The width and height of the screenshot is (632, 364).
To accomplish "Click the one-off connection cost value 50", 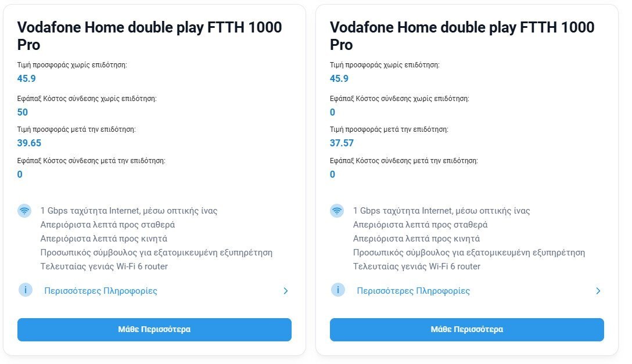I will pyautogui.click(x=23, y=113).
